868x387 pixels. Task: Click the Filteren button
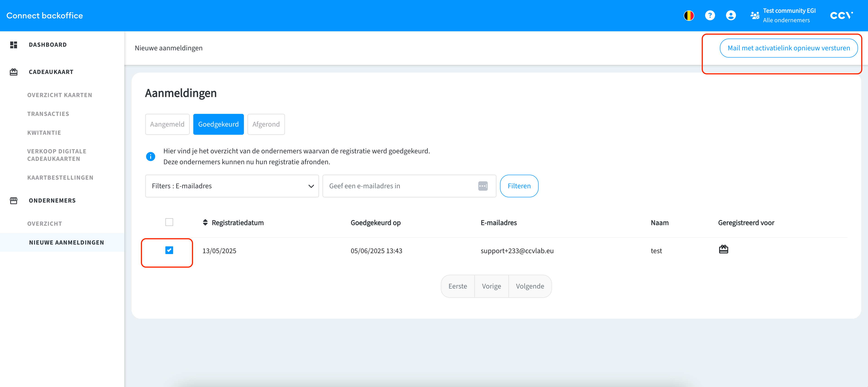(x=519, y=186)
